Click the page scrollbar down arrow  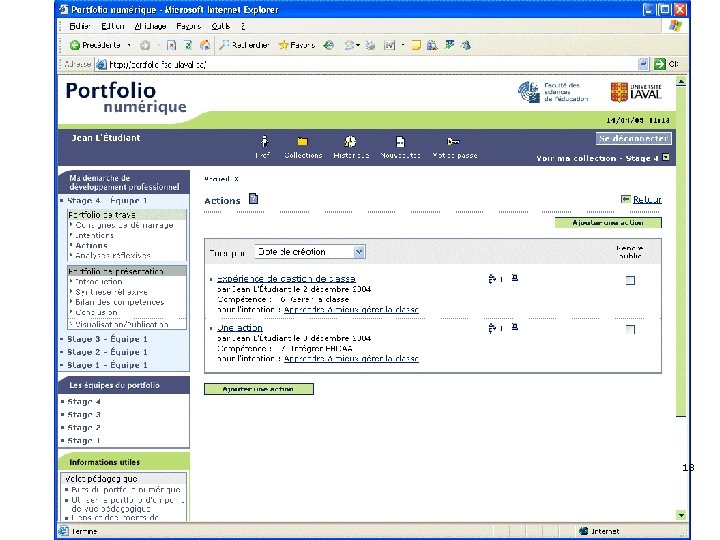pos(681,515)
